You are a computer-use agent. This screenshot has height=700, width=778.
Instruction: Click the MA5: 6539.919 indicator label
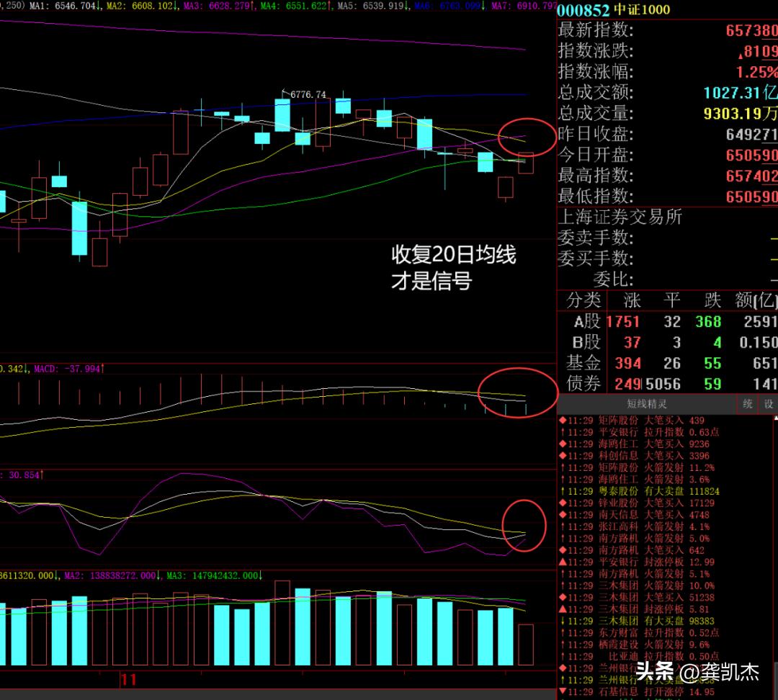374,6
